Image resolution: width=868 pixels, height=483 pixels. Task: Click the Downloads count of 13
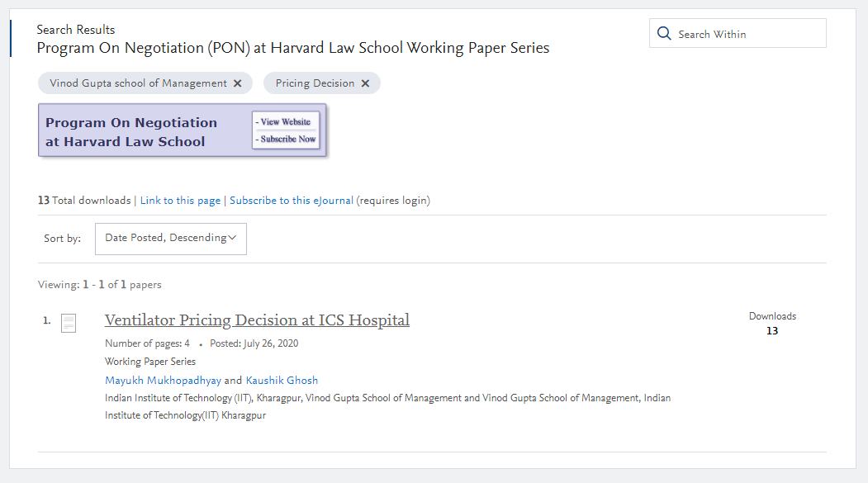(772, 331)
